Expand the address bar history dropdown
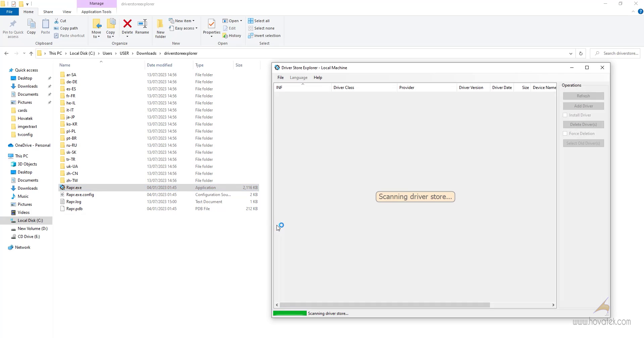644x338 pixels. (571, 53)
